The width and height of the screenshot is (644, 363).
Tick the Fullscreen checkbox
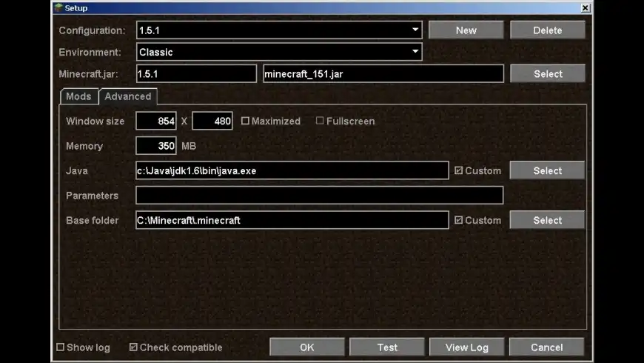pyautogui.click(x=320, y=121)
